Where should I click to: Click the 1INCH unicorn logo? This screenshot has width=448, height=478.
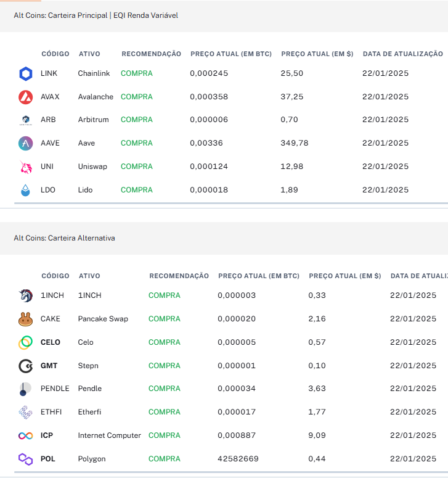[x=26, y=295]
